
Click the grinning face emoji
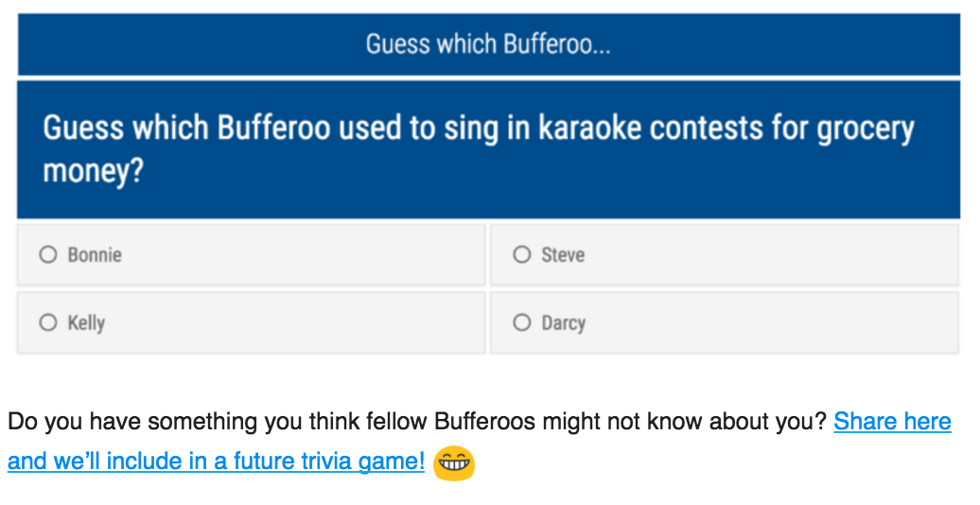tap(454, 463)
